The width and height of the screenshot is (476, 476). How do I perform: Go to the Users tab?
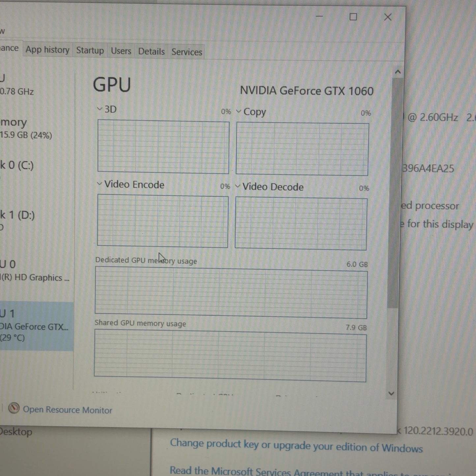(x=121, y=51)
